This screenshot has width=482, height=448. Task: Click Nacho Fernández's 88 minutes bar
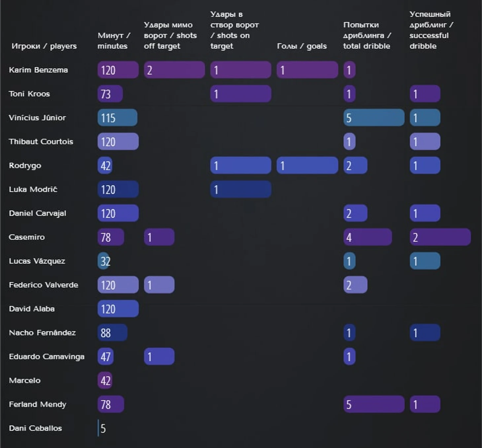point(112,333)
